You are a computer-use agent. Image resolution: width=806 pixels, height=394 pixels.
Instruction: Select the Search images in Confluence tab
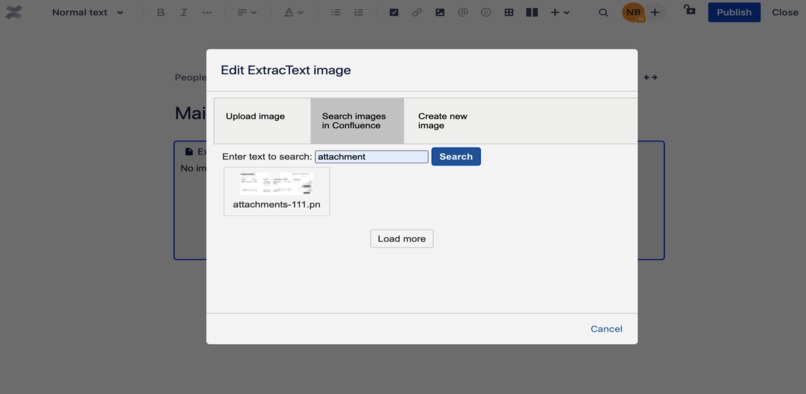[357, 121]
